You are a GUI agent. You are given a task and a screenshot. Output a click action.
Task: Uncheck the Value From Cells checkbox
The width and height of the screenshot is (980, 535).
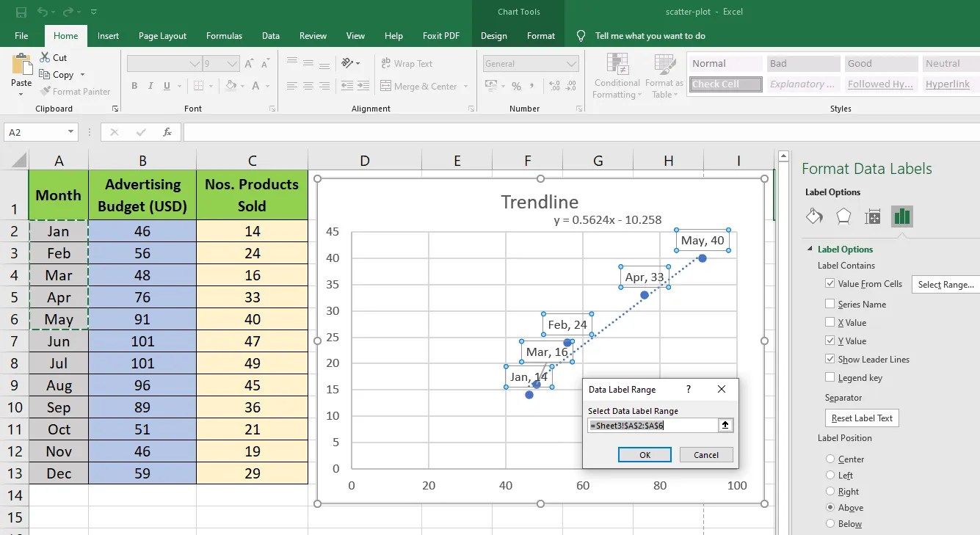click(830, 283)
